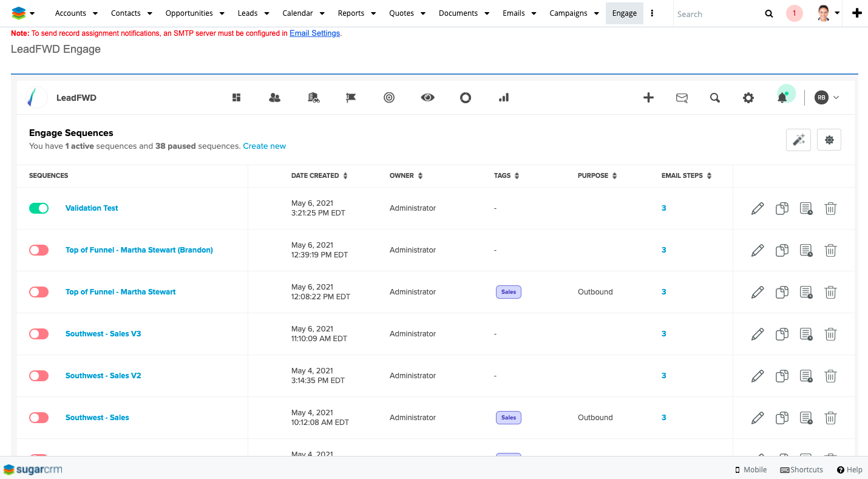Open the LeadFWD gear settings icon

click(748, 97)
